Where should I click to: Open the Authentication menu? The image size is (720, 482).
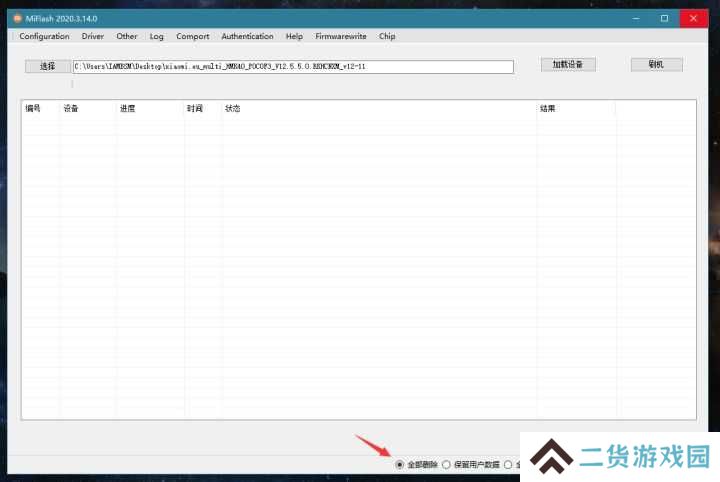248,36
